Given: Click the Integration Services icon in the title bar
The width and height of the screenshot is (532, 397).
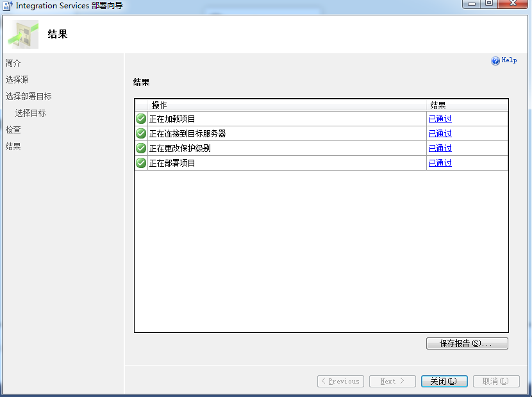Looking at the screenshot, I should (8, 5).
